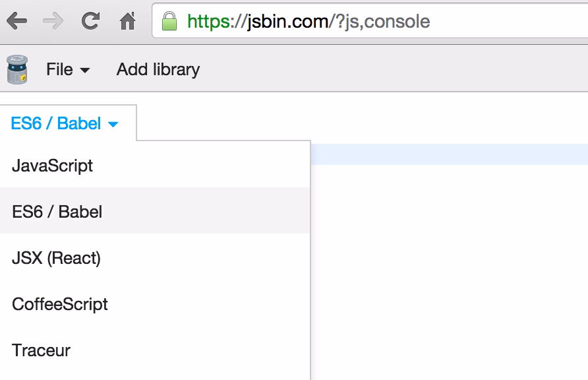This screenshot has height=380, width=588.
Task: Pick Traceur from the dropdown list
Action: (x=42, y=350)
